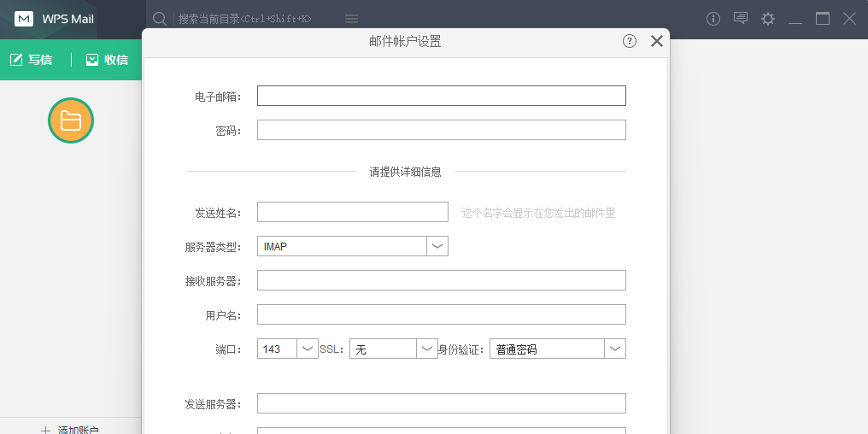This screenshot has width=868, height=434.
Task: Open the help question mark icon in dialog
Action: point(630,41)
